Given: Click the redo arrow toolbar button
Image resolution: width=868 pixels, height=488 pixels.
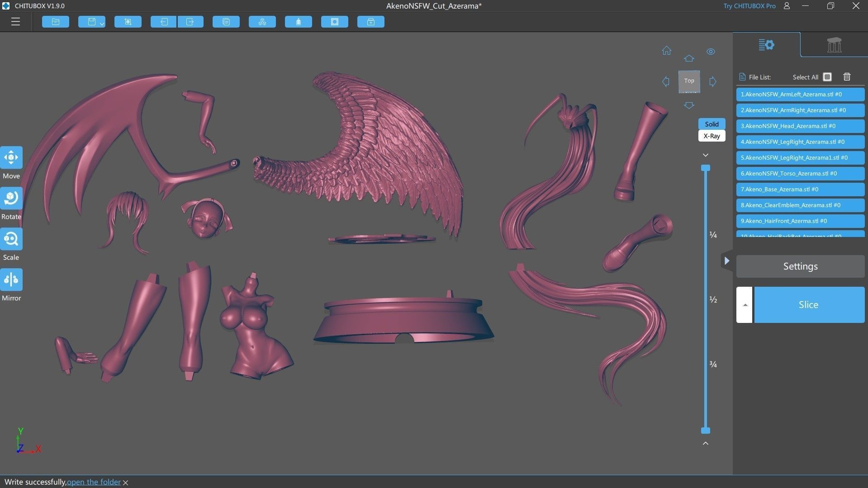Looking at the screenshot, I should click(190, 22).
